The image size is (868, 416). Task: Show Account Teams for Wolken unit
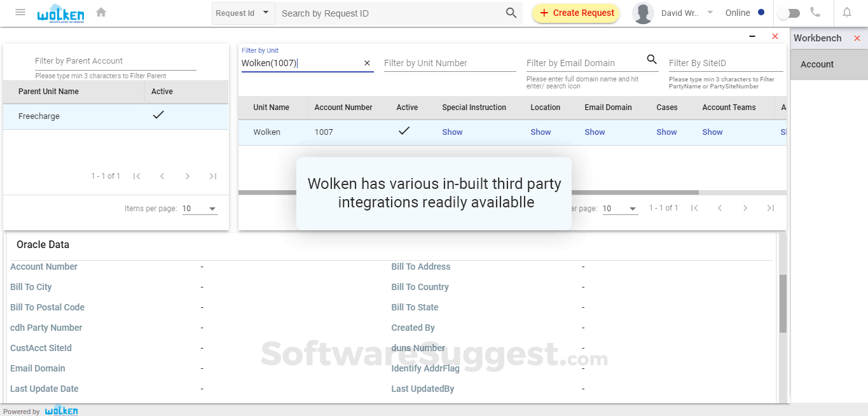click(x=712, y=132)
